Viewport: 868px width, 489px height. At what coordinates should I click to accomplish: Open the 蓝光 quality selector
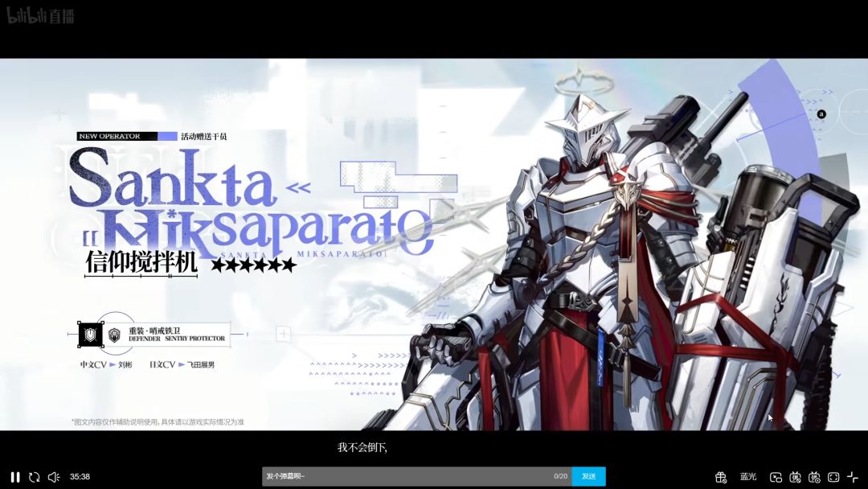coord(748,477)
